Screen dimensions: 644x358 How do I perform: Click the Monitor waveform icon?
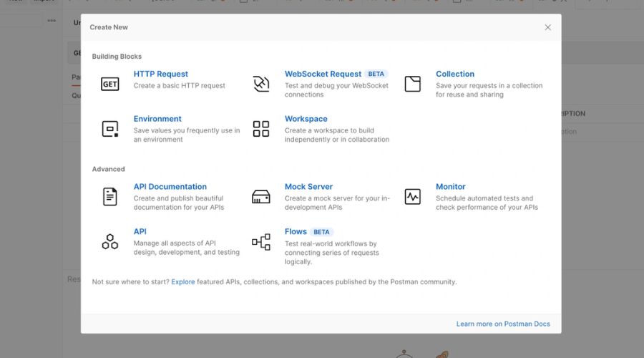(412, 197)
